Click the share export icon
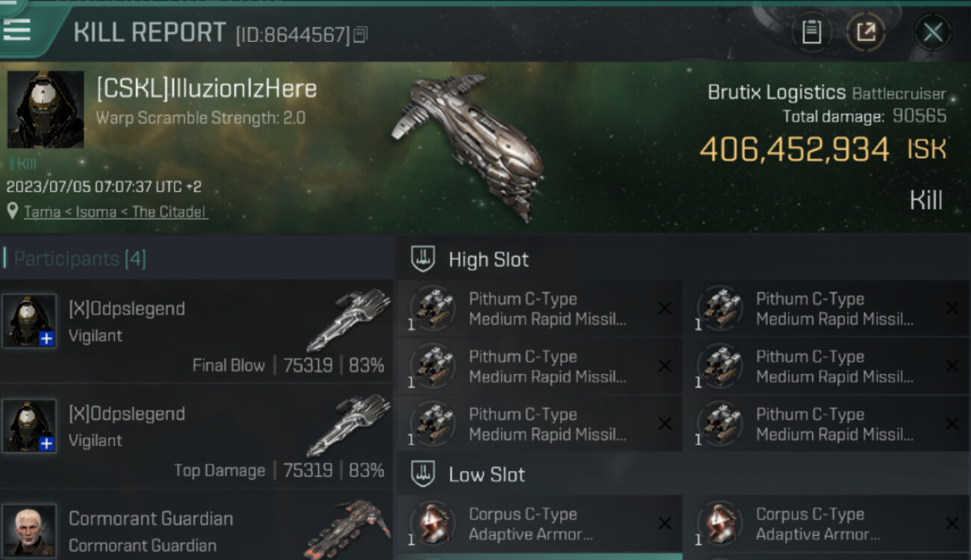The width and height of the screenshot is (971, 560). click(866, 32)
